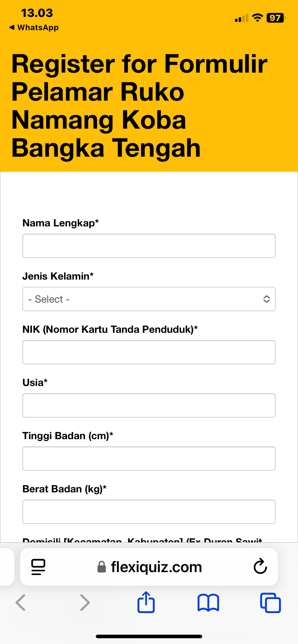Tap the home indicator bar
The image size is (298, 644).
point(149,636)
